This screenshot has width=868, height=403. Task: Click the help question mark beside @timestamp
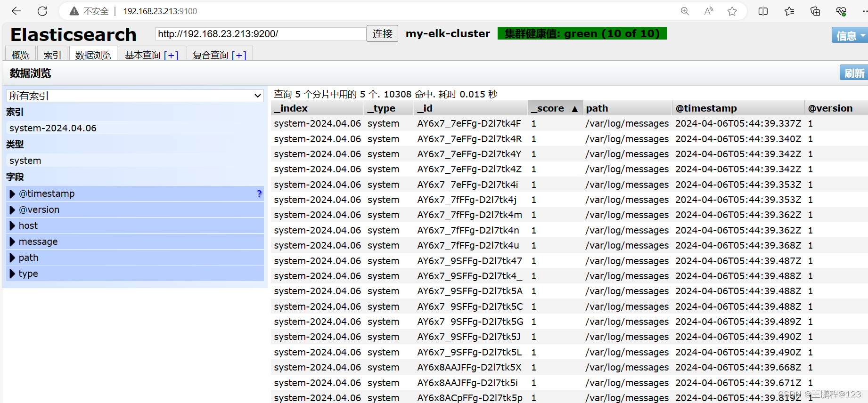click(259, 193)
